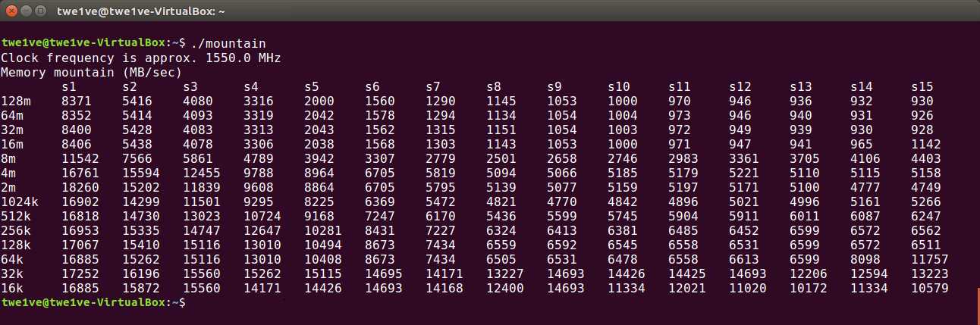Click the value 16953 in the 256k row
Screen dimensions: 980x325
pyautogui.click(x=80, y=230)
